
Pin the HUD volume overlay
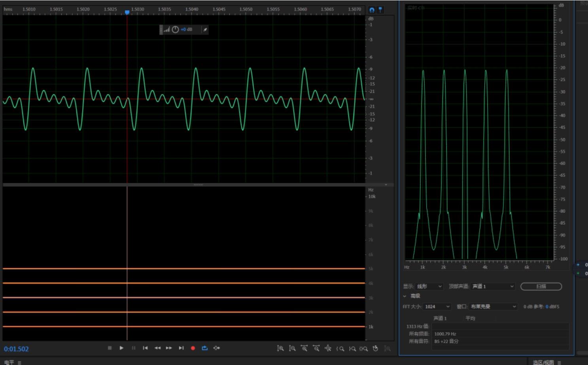coord(205,30)
